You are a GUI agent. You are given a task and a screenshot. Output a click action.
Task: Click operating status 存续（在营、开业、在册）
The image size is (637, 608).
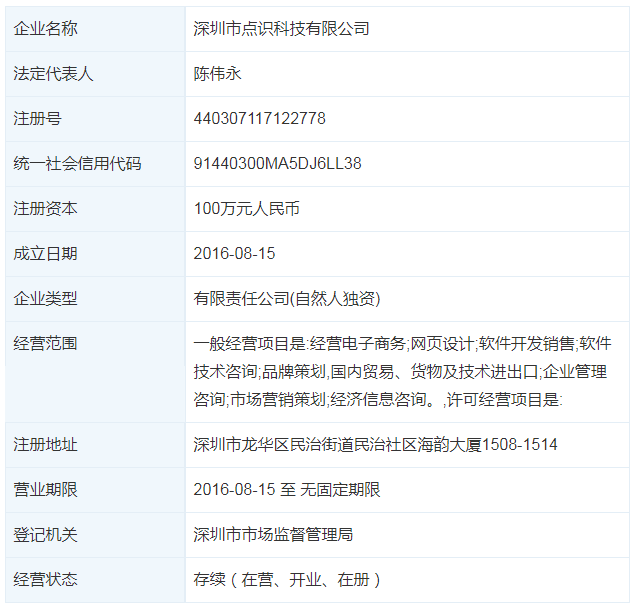click(x=287, y=580)
